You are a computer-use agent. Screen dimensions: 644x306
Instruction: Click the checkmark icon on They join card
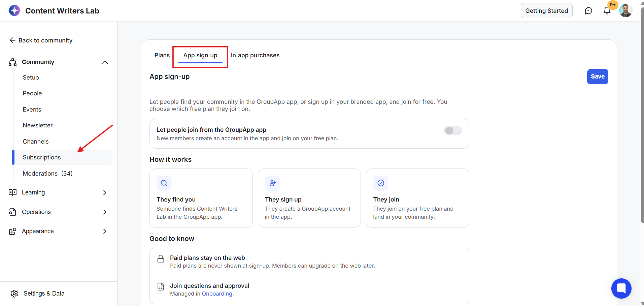381,183
